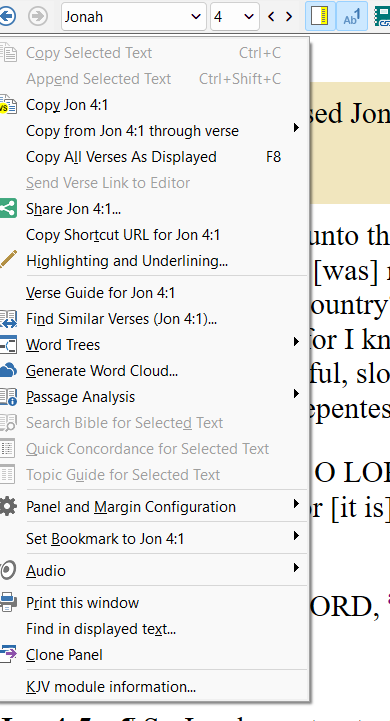The image size is (390, 721).
Task: Expand Panel and Margin Configuration submenu
Action: click(x=154, y=507)
